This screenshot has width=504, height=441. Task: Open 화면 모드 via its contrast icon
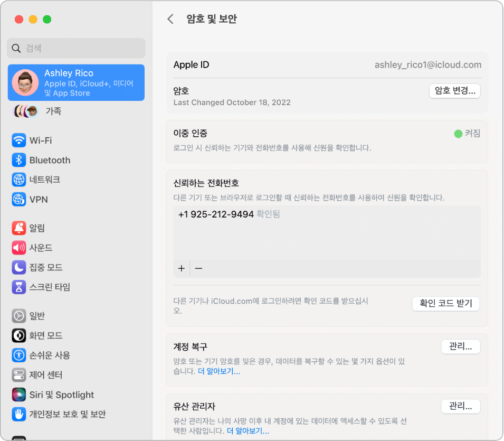tap(19, 335)
